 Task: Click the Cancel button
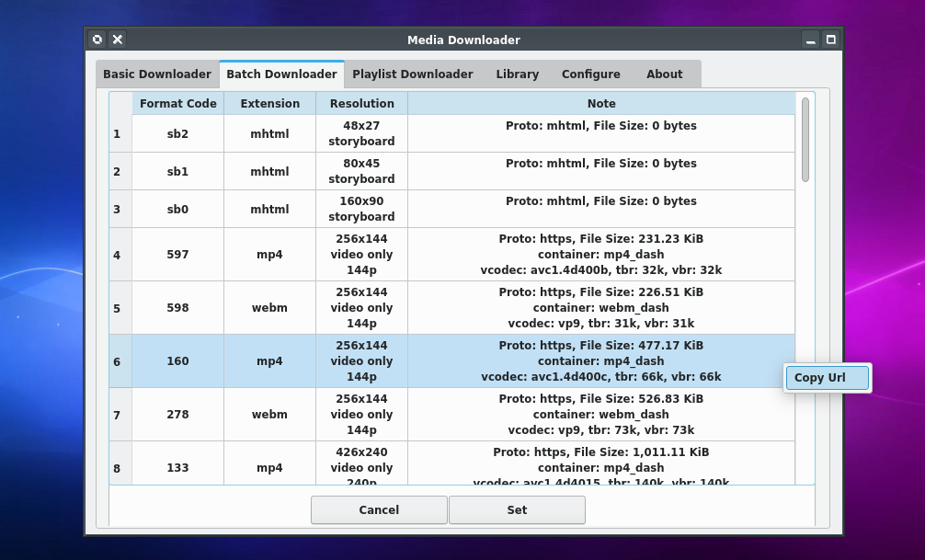coord(379,509)
